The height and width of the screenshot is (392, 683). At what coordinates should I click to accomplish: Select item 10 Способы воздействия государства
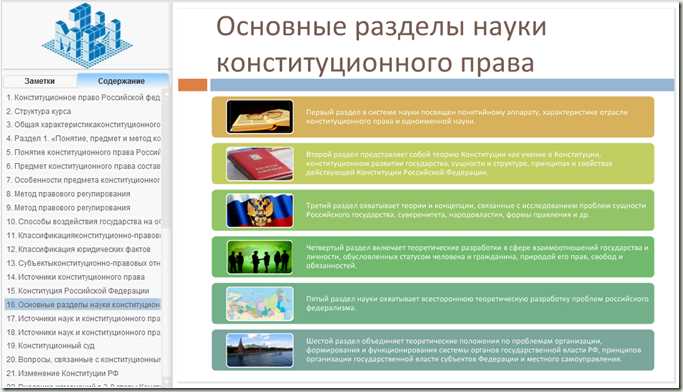[83, 221]
